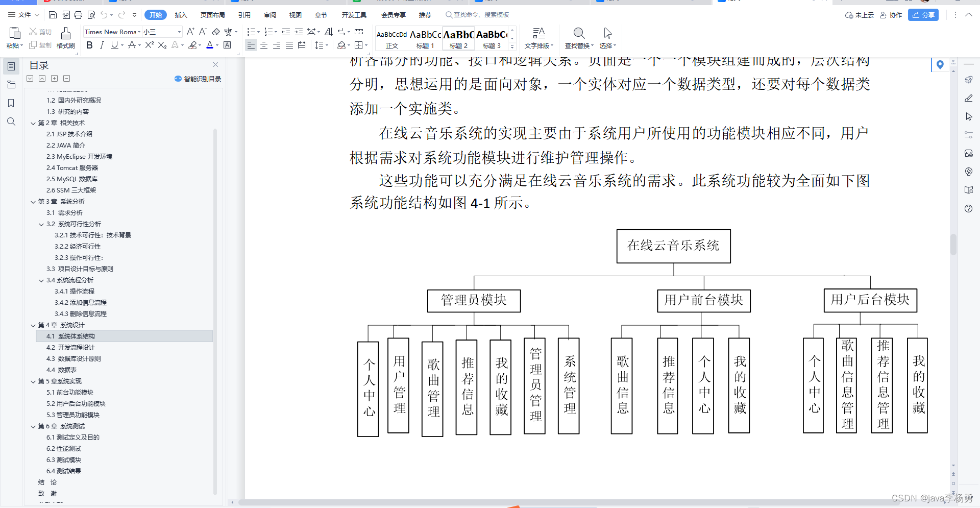
Task: Increase paragraph indent icon
Action: point(299,32)
